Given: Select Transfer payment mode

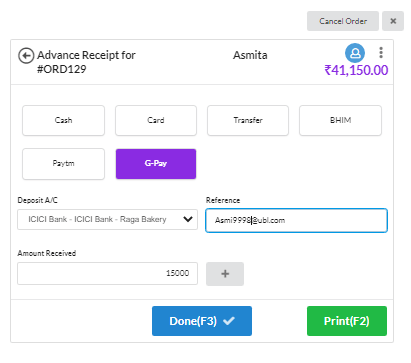Looking at the screenshot, I should tap(248, 120).
